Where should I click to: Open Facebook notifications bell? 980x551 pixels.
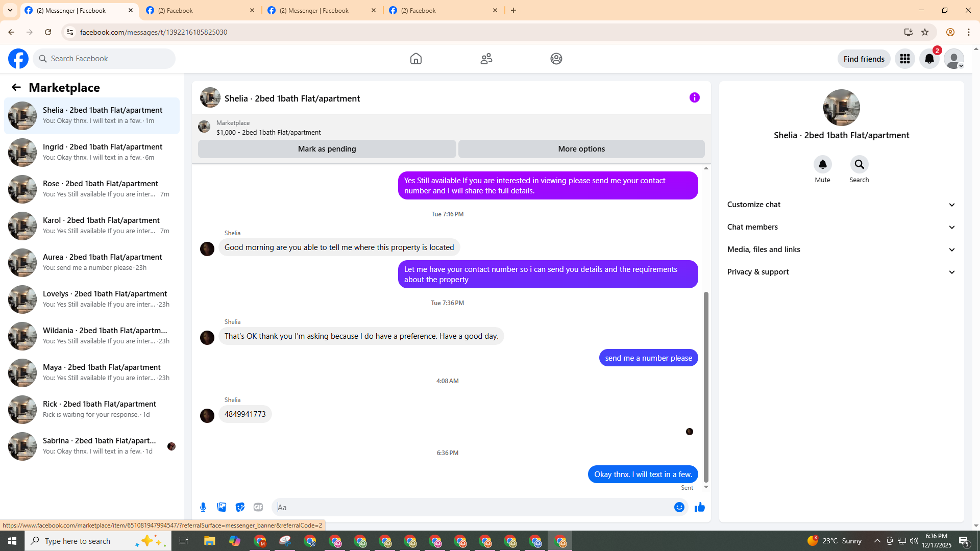click(929, 59)
